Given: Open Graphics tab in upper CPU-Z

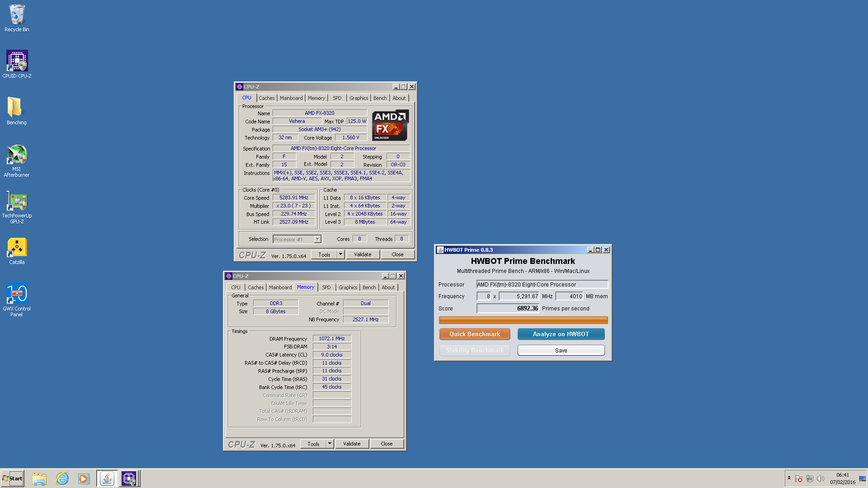Looking at the screenshot, I should [359, 98].
